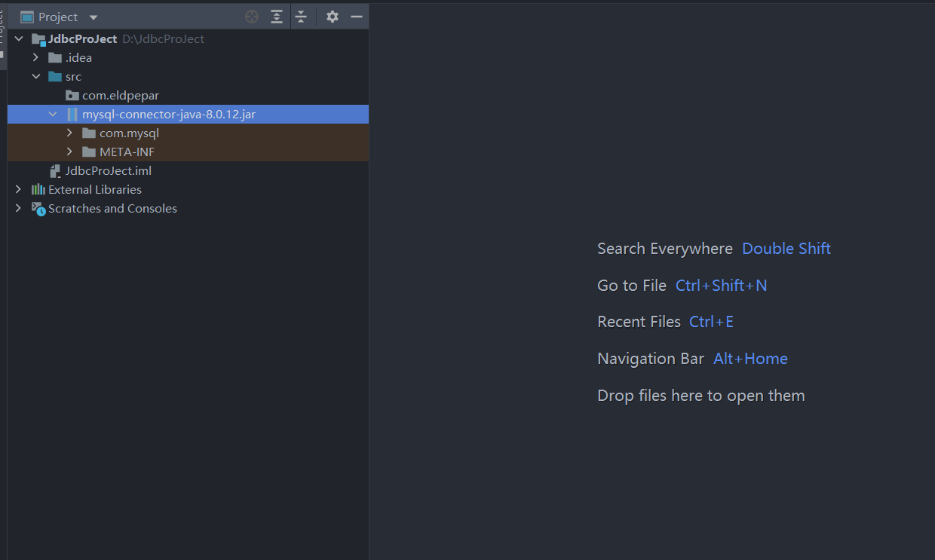This screenshot has height=560, width=935.
Task: Select the JdbcProJect.iml file
Action: [x=109, y=170]
